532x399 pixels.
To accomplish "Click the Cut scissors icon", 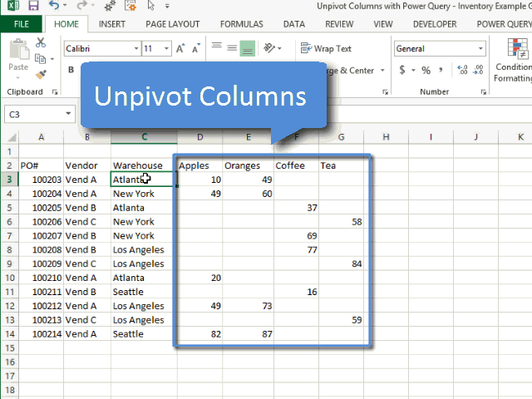I will pos(41,42).
